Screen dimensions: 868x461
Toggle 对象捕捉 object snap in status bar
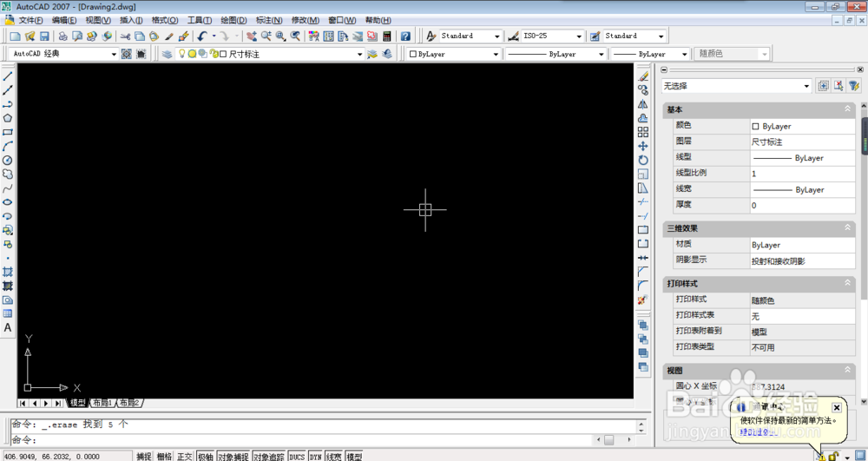coord(233,457)
